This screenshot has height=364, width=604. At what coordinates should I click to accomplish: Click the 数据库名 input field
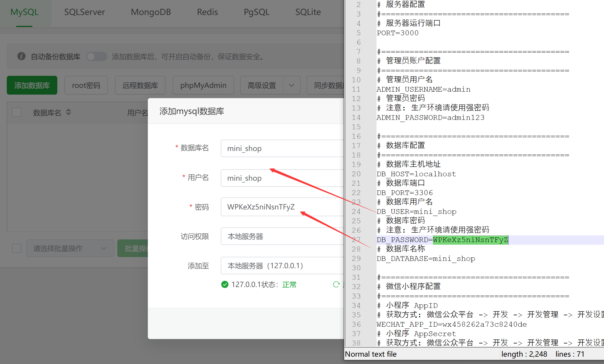[282, 148]
